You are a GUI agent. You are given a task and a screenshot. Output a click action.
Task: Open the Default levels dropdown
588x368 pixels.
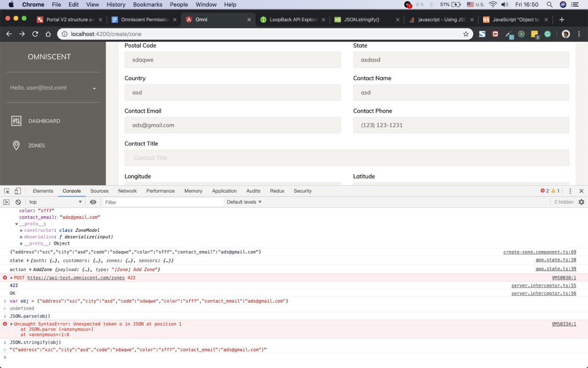244,202
